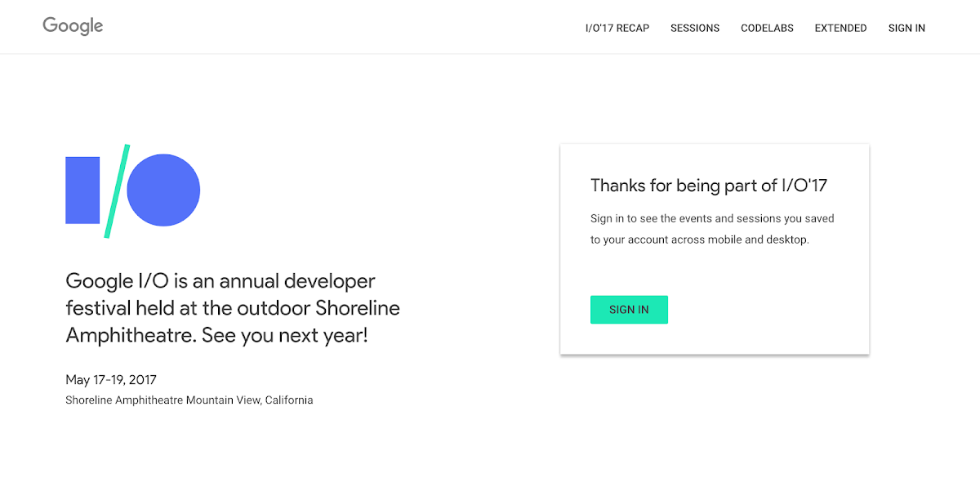Go to the Sessions nav item
The width and height of the screenshot is (980, 483).
click(x=695, y=28)
